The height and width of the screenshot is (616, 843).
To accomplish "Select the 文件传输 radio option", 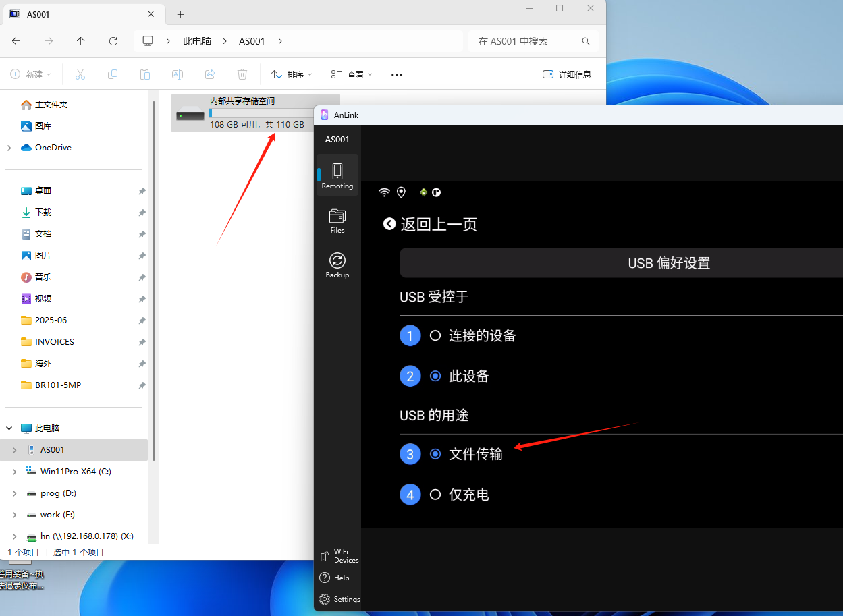I will tap(435, 454).
